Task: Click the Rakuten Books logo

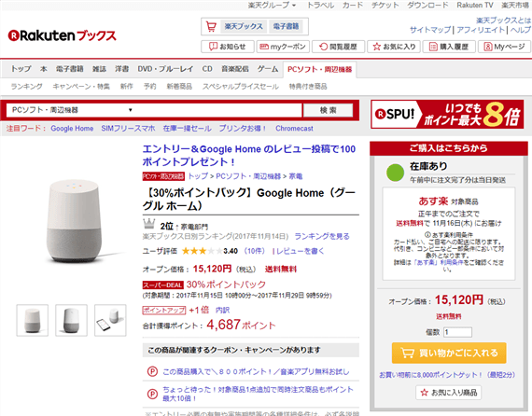Action: (63, 35)
